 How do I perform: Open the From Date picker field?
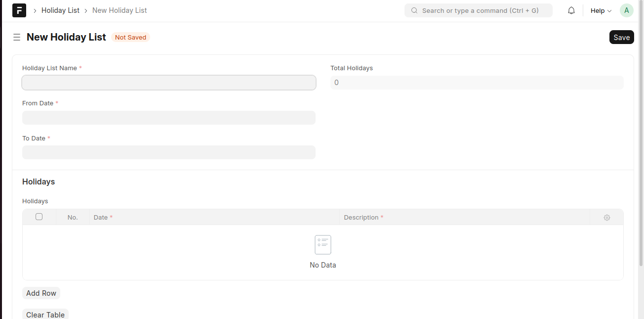(x=168, y=118)
